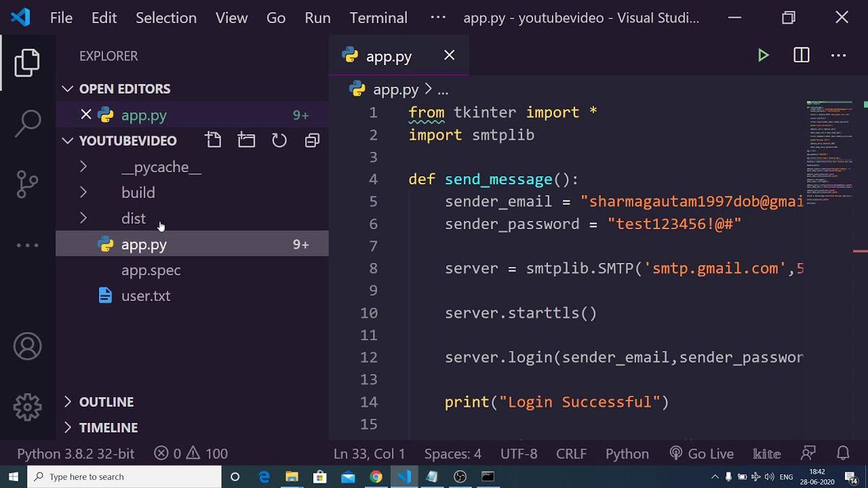Open Go Live server from status bar
The image size is (868, 488).
pyautogui.click(x=701, y=453)
